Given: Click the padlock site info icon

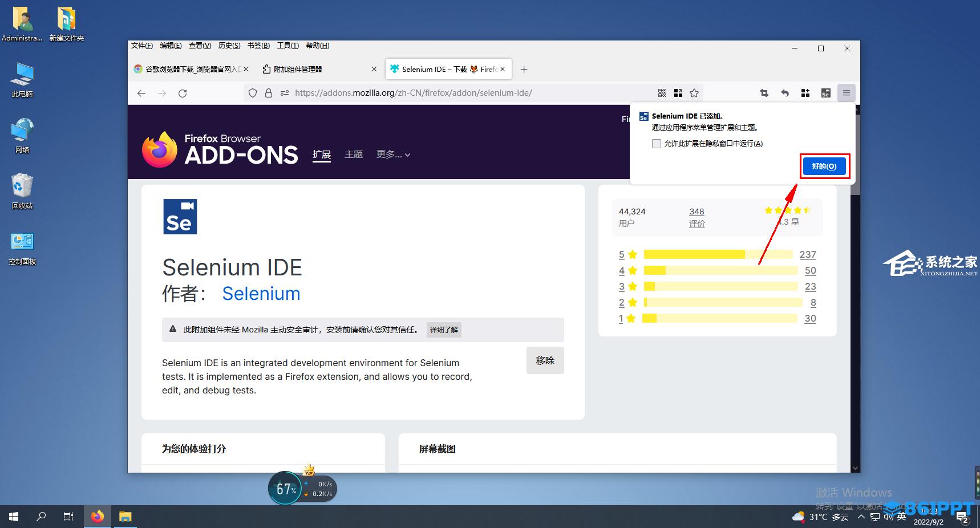Looking at the screenshot, I should coord(269,93).
